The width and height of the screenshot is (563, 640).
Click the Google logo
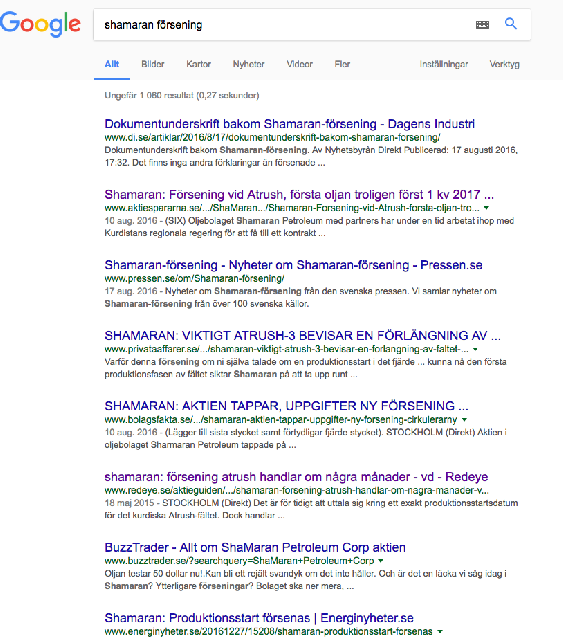pyautogui.click(x=40, y=24)
